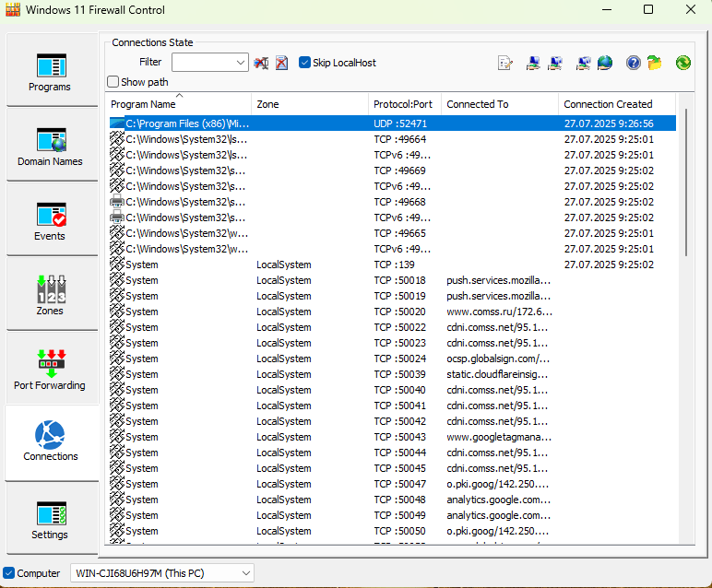Switch to the Connections tab
This screenshot has height=588, width=712.
(x=50, y=443)
